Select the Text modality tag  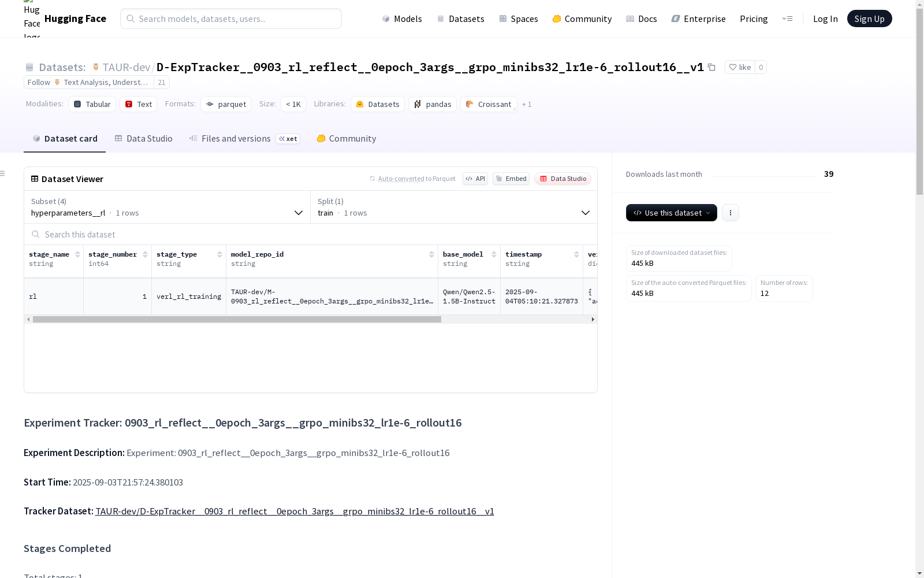coord(139,104)
